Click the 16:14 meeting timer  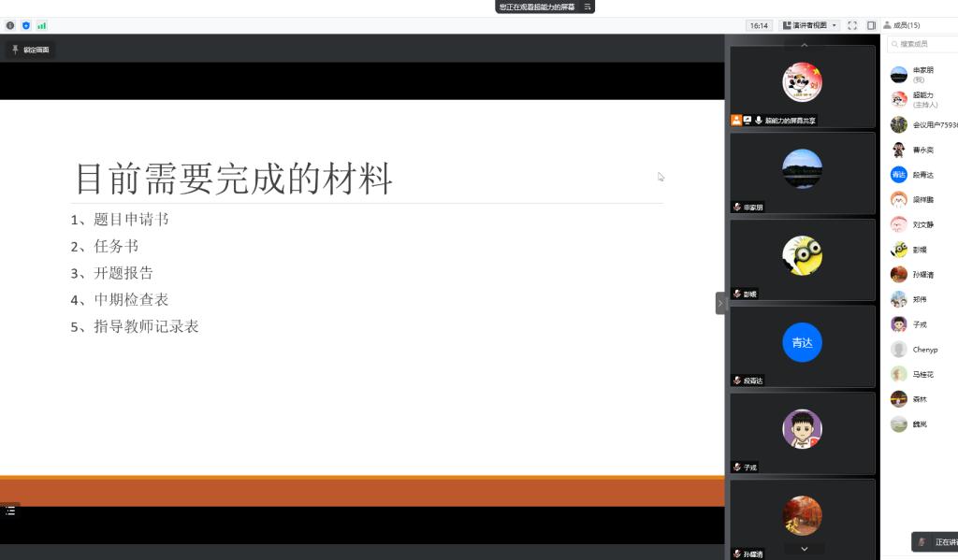[x=759, y=25]
